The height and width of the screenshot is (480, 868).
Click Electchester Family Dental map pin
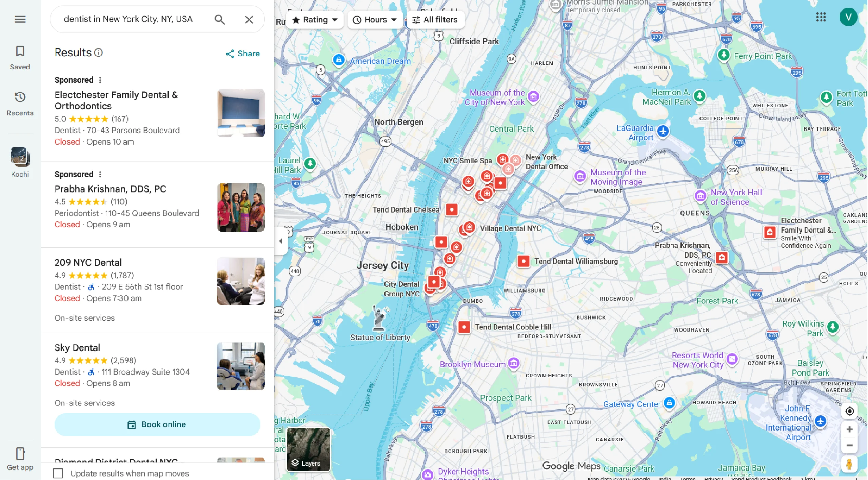(x=770, y=232)
